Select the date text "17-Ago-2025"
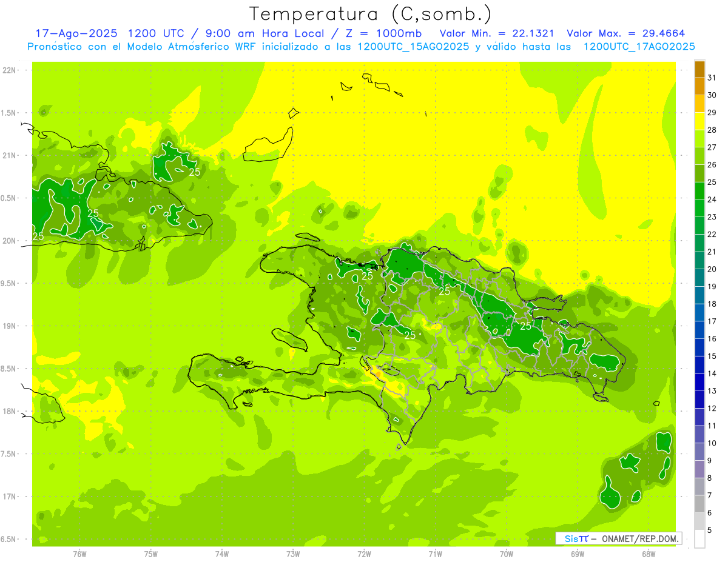Image resolution: width=728 pixels, height=562 pixels. 76,33
